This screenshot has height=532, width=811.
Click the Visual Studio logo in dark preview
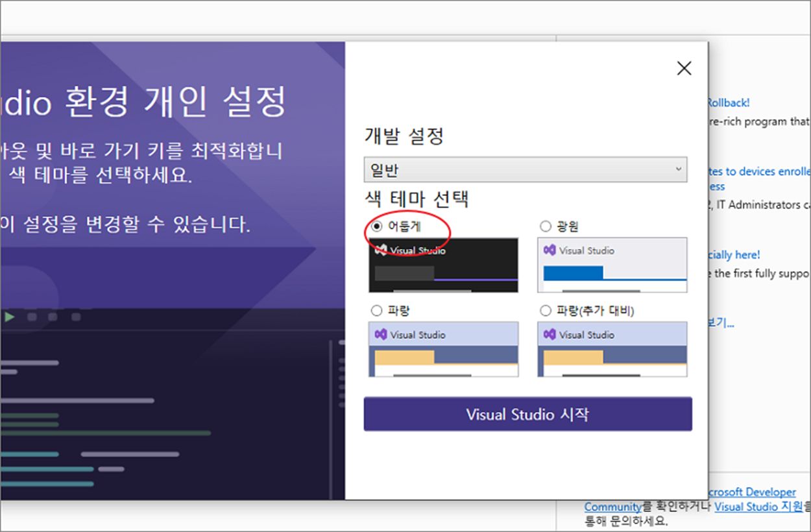coord(381,250)
